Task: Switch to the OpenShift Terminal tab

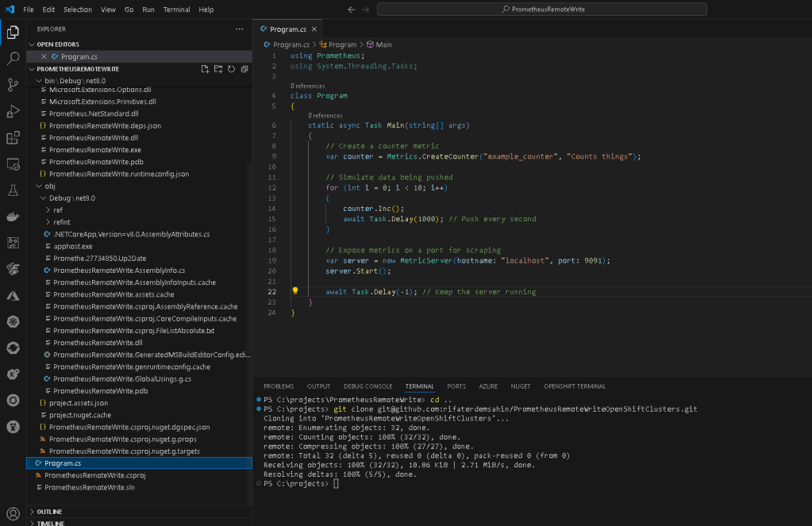Action: point(575,386)
